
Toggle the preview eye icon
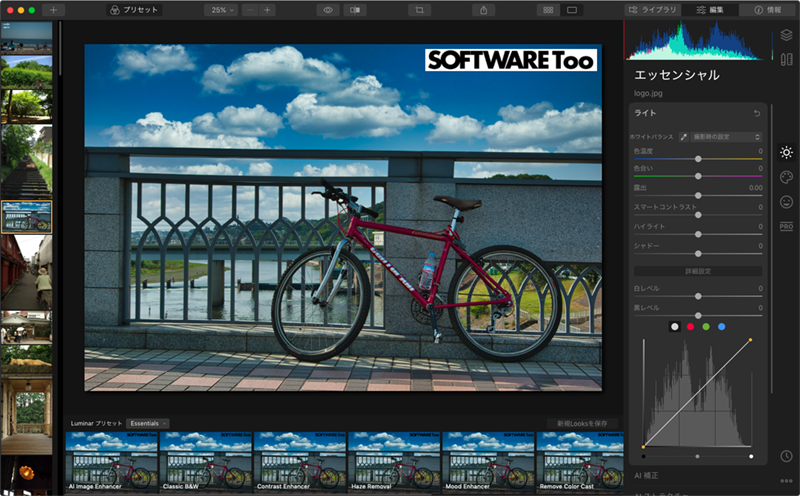[327, 10]
